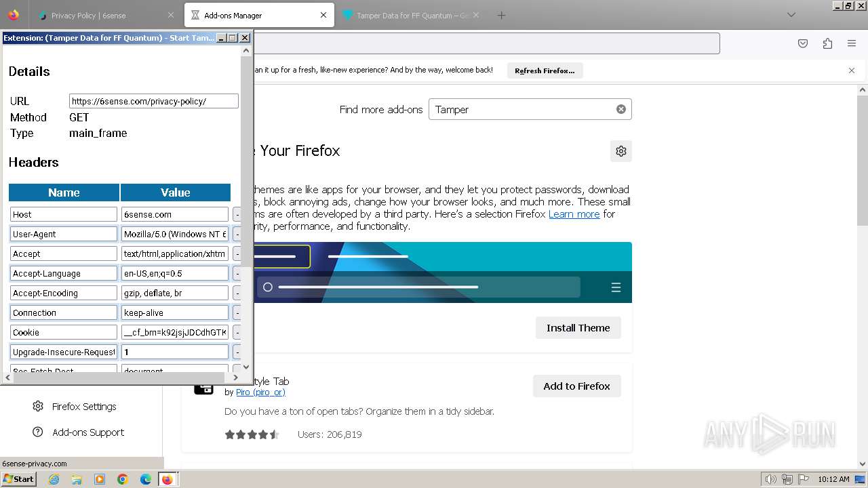868x488 pixels.
Task: Edit the Cookie value field
Action: coord(175,332)
